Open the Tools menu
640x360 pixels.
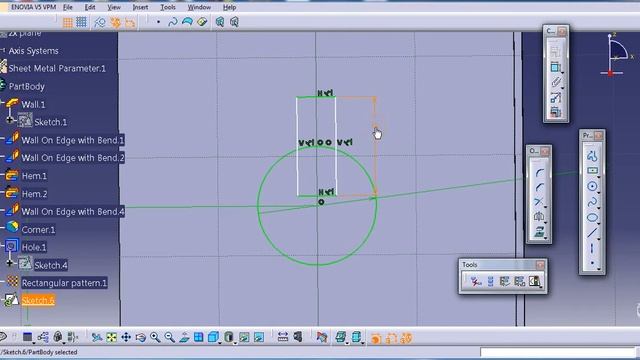tap(168, 7)
